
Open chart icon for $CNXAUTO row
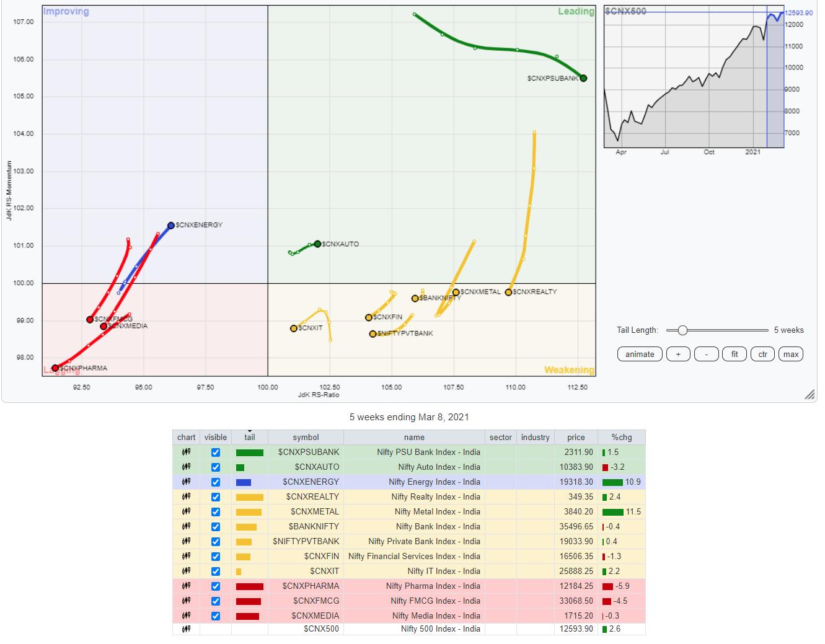click(x=186, y=467)
